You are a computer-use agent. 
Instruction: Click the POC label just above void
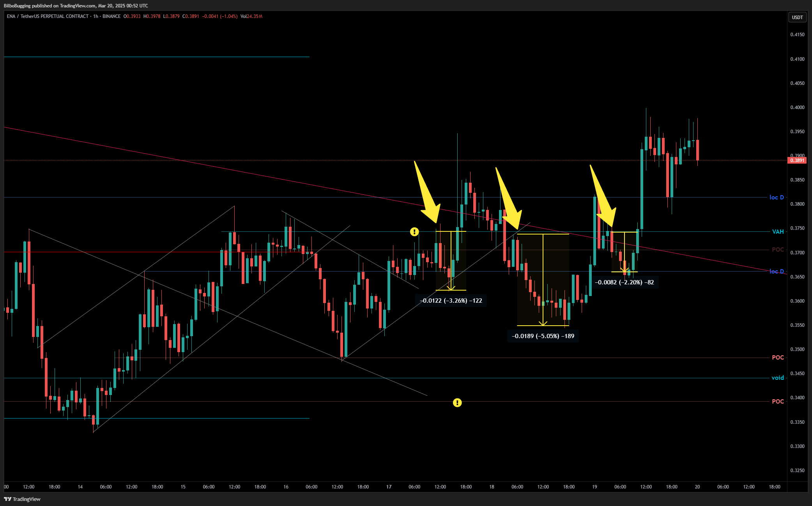pos(778,358)
